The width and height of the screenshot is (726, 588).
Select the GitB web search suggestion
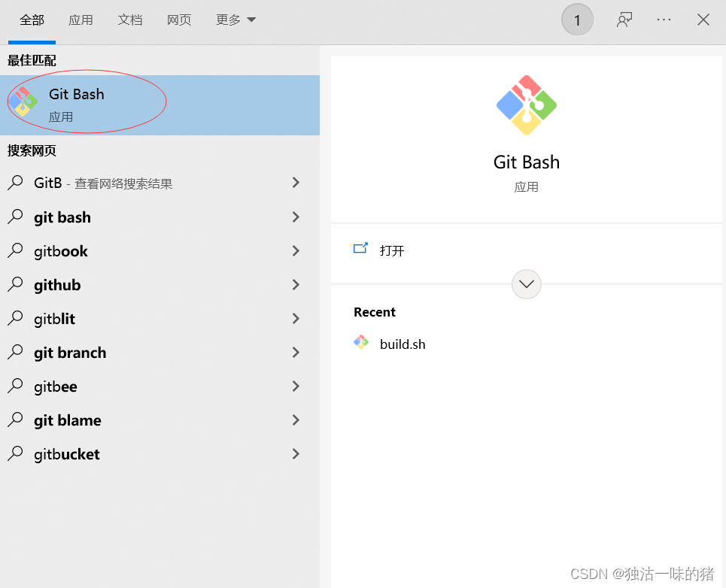159,183
